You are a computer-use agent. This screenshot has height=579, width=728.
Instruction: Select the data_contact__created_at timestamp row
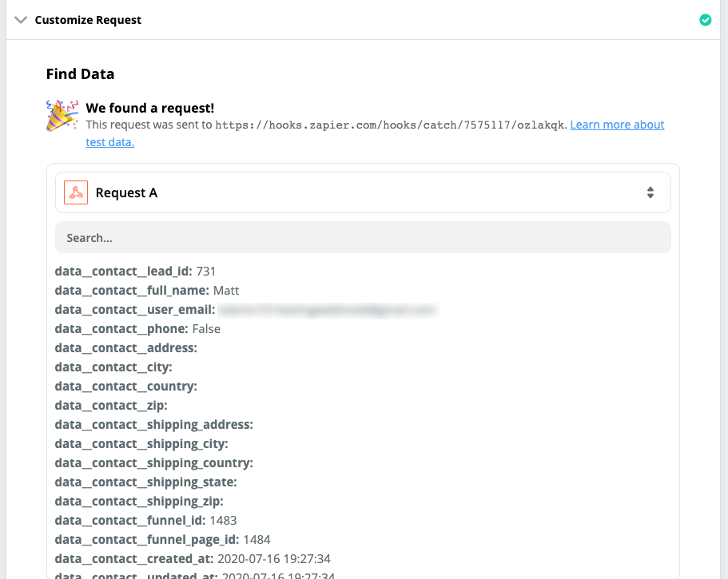193,559
